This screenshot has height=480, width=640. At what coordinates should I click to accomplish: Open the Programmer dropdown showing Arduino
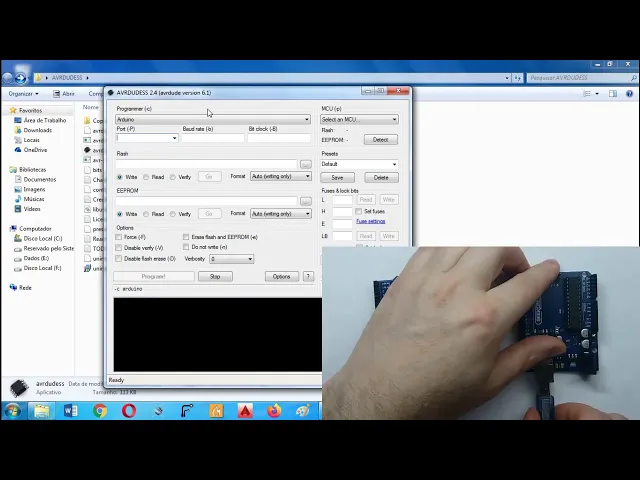pos(213,120)
